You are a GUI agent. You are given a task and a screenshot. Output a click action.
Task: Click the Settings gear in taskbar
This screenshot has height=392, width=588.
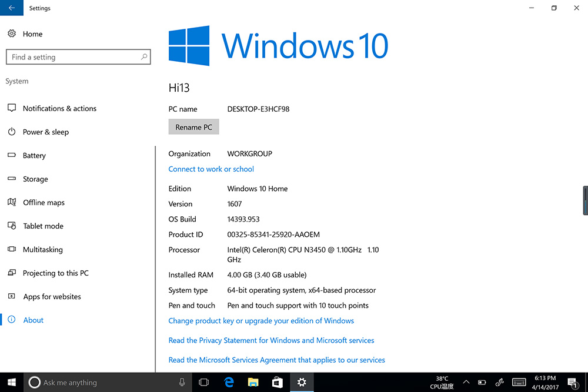coord(302,382)
